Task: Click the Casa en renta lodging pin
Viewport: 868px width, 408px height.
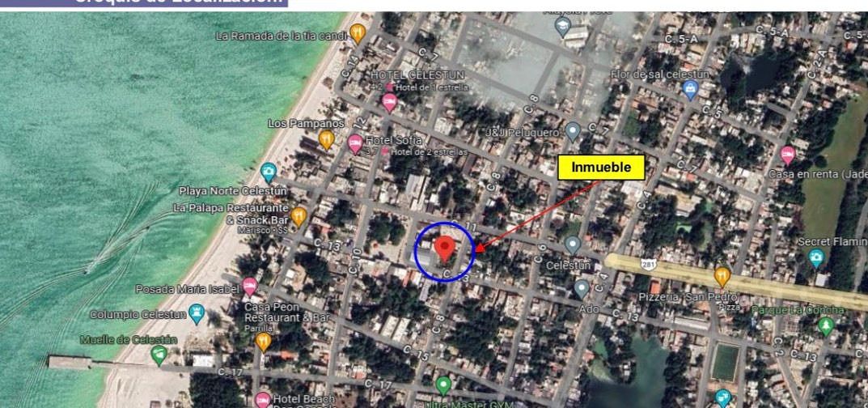Action: click(787, 155)
